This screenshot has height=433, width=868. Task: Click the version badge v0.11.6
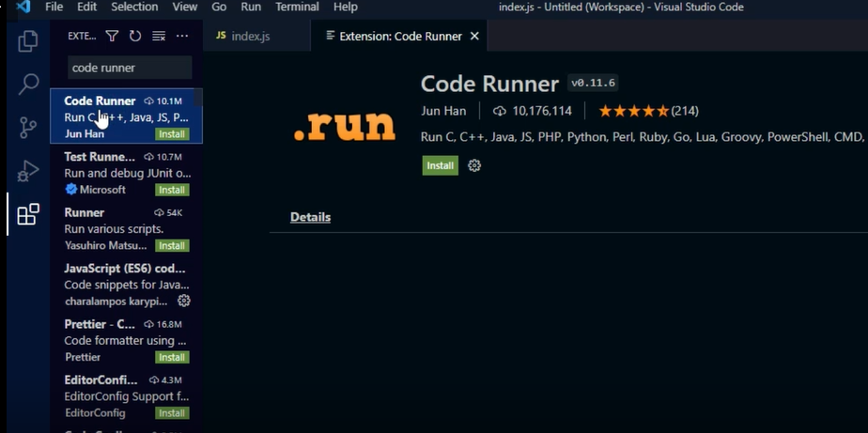(593, 83)
